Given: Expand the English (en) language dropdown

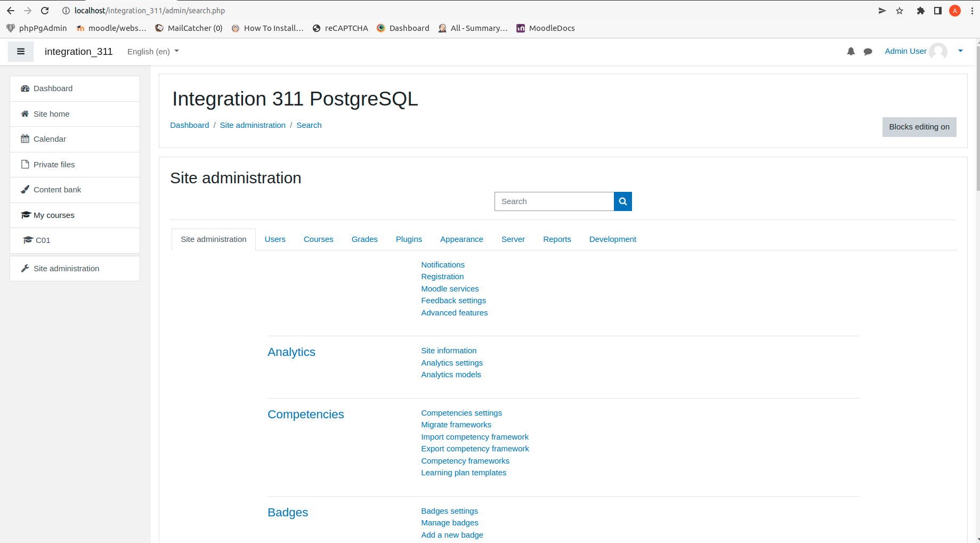Looking at the screenshot, I should pyautogui.click(x=153, y=52).
